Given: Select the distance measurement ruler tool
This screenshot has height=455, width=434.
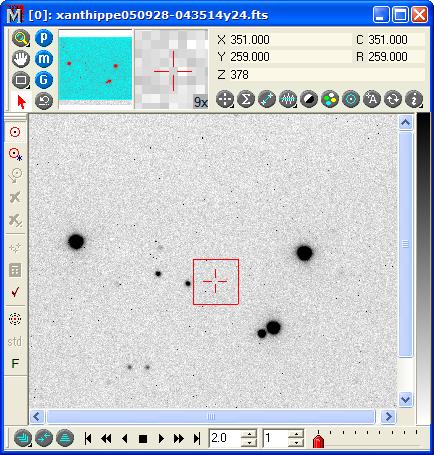Looking at the screenshot, I should [x=267, y=99].
